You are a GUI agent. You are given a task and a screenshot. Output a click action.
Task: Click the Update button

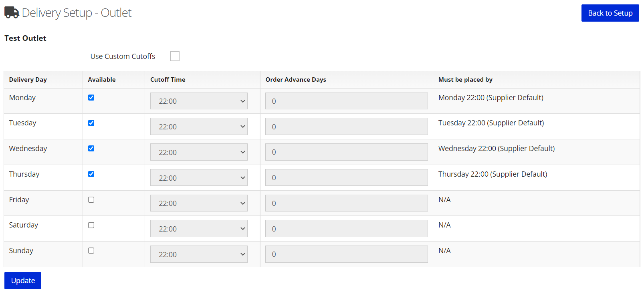23,280
